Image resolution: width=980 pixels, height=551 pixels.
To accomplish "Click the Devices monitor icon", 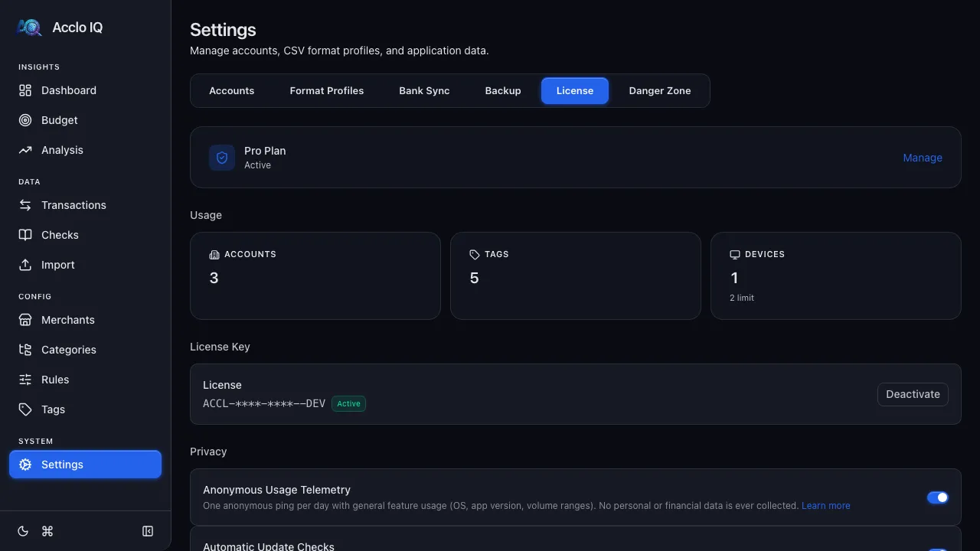I will coord(735,254).
